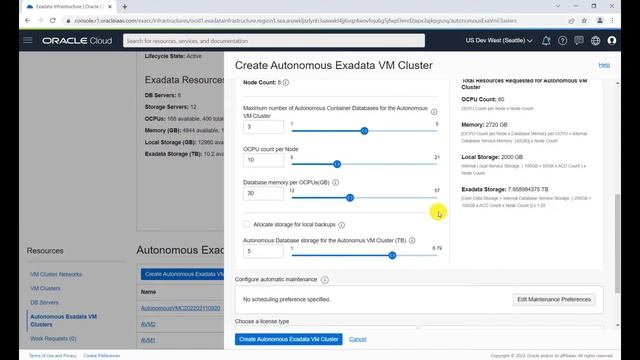Open the AutonomousVMC202202110920 cluster link
This screenshot has height=360, width=640.
(180, 308)
